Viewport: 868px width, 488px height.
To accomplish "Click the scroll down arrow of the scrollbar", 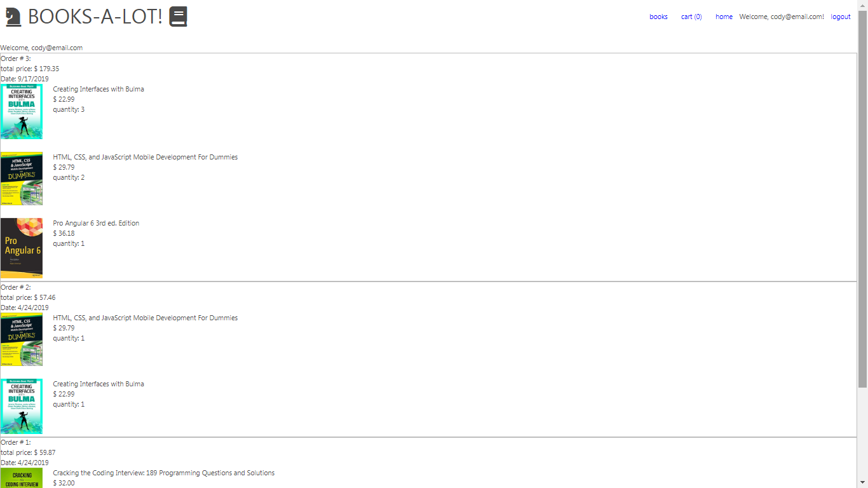I will coord(862,483).
